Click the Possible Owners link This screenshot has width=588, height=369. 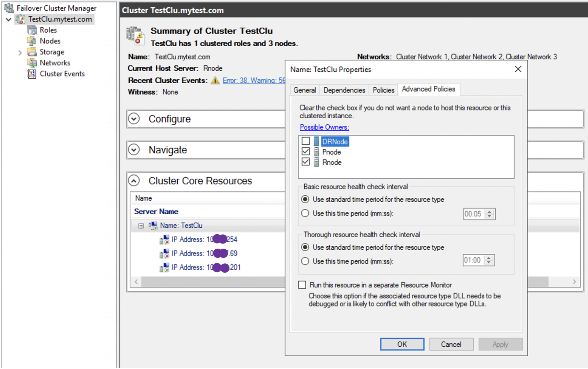tap(324, 127)
